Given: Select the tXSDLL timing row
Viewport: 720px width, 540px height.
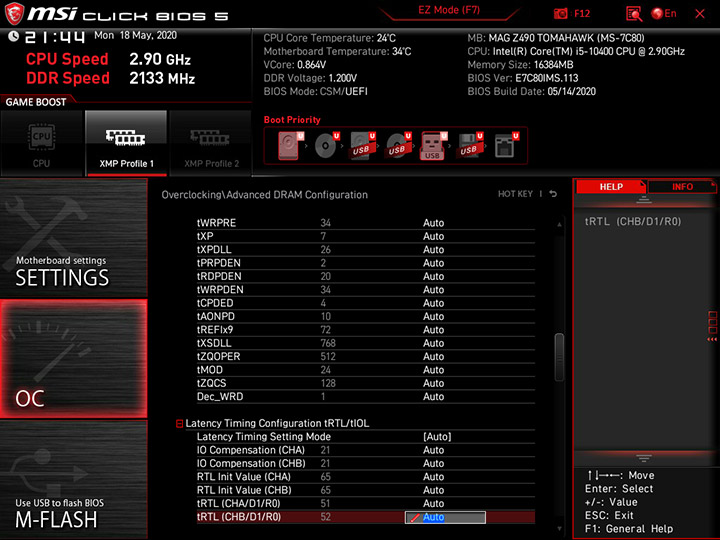Looking at the screenshot, I should point(366,343).
